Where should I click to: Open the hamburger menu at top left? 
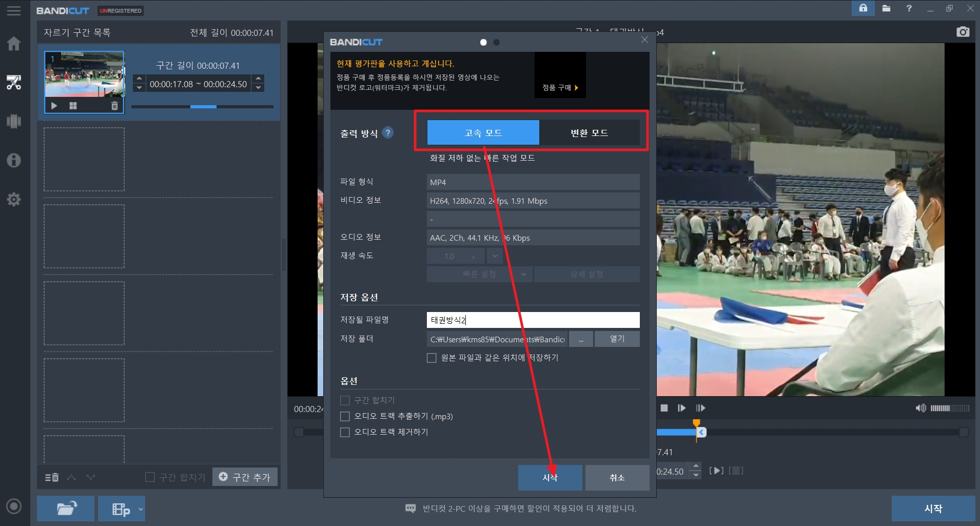[x=14, y=10]
